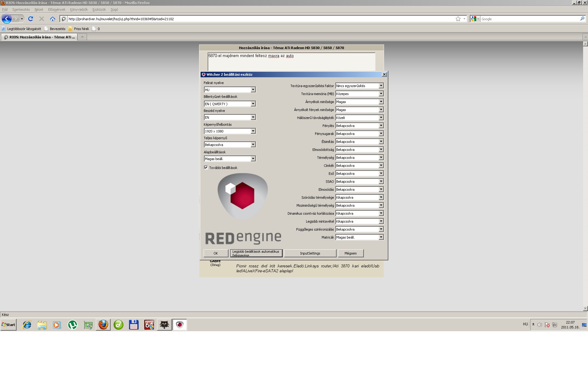Open the Nézet menu
Screen dimensions: 588x368
(x=39, y=10)
